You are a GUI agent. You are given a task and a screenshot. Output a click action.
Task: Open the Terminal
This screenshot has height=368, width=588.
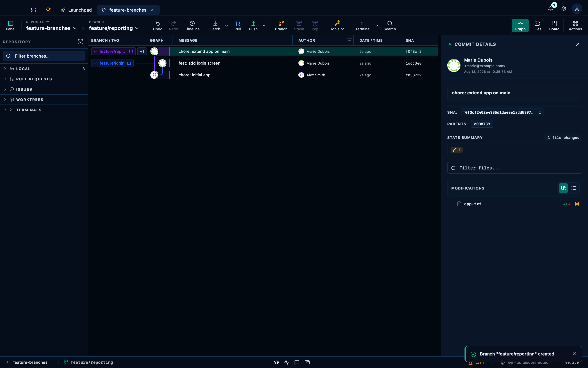[x=363, y=26]
